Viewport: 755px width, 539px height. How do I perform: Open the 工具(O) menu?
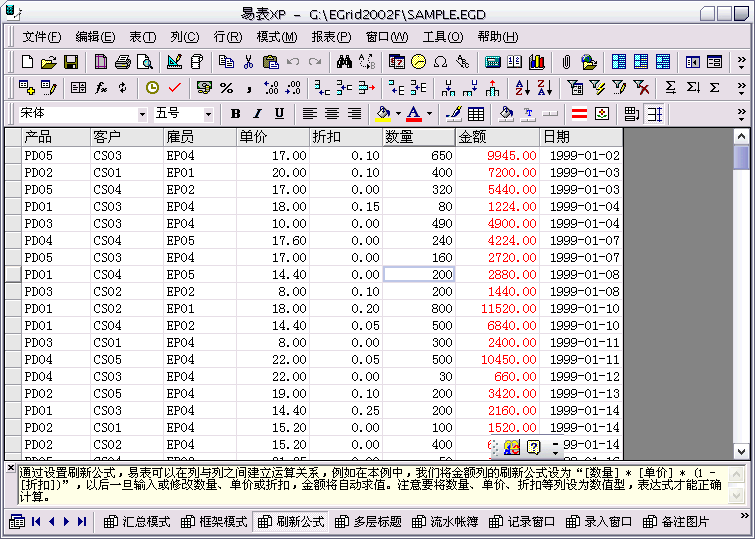[443, 37]
